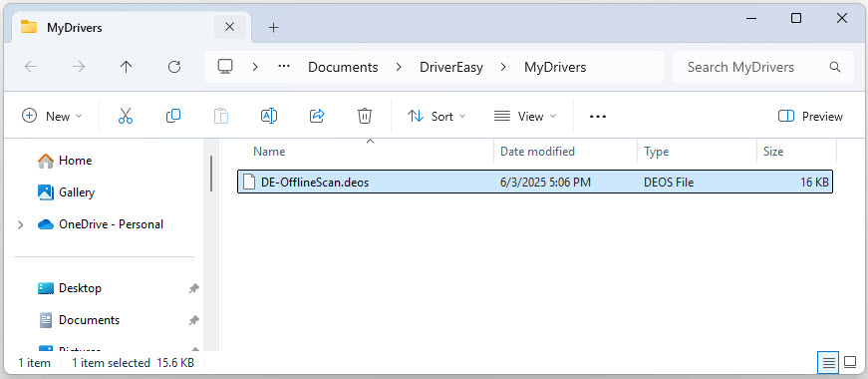This screenshot has height=379, width=868.
Task: Go back with the left arrow
Action: [x=31, y=67]
